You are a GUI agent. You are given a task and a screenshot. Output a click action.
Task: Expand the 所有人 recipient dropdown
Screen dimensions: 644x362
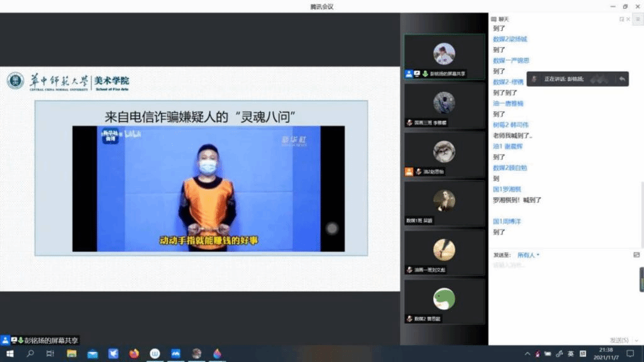coord(528,255)
